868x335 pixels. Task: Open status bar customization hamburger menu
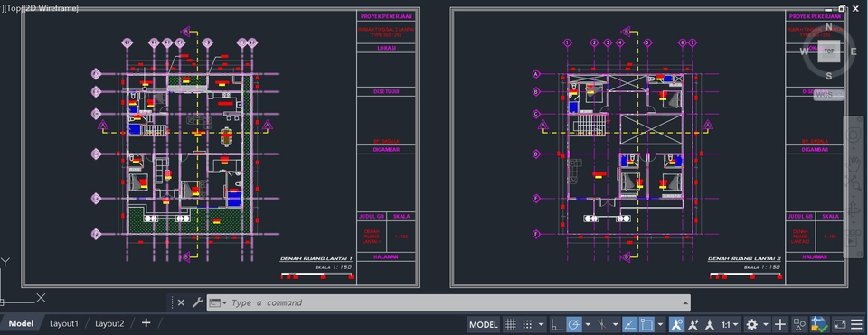[856, 324]
